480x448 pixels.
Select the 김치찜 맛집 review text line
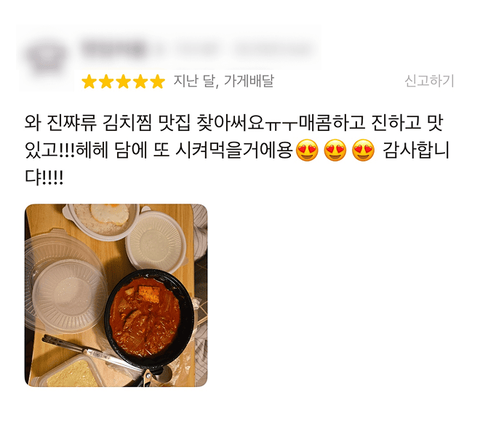[234, 122]
